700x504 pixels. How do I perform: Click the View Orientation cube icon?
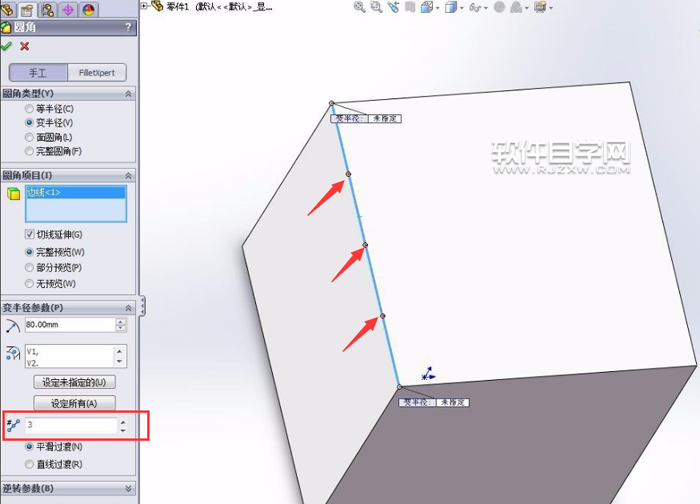427,7
